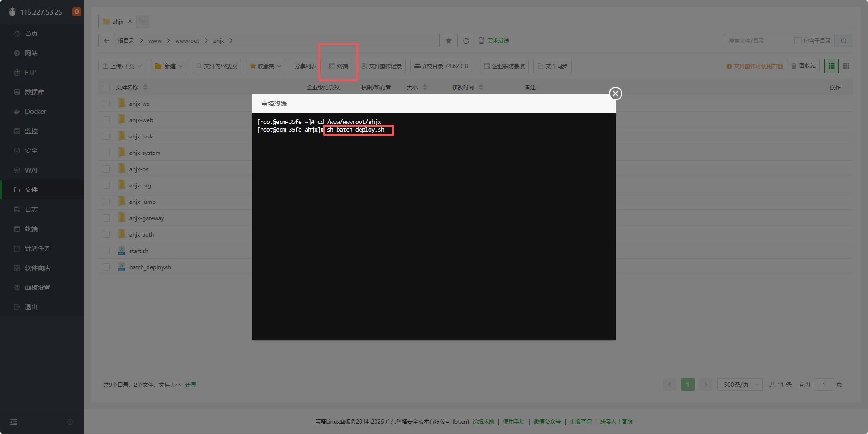This screenshot has height=434, width=868.
Task: Click the 搜索文件/目录 search input field
Action: [x=758, y=40]
